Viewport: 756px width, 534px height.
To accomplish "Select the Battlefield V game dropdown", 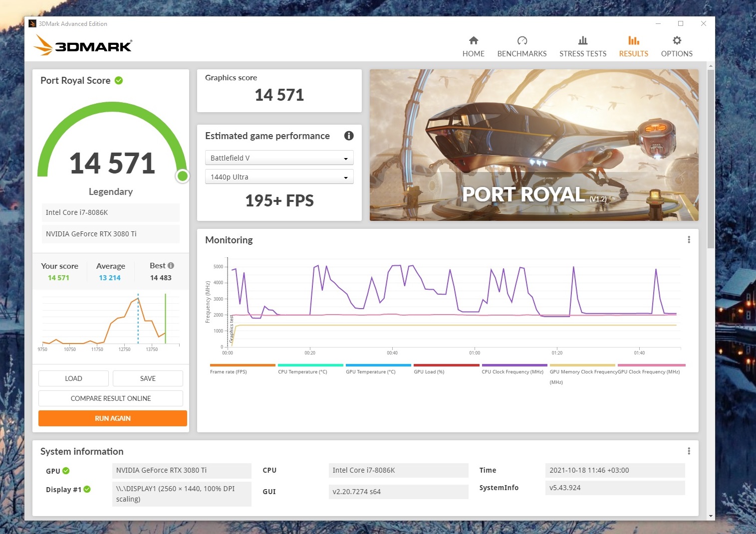I will (279, 158).
